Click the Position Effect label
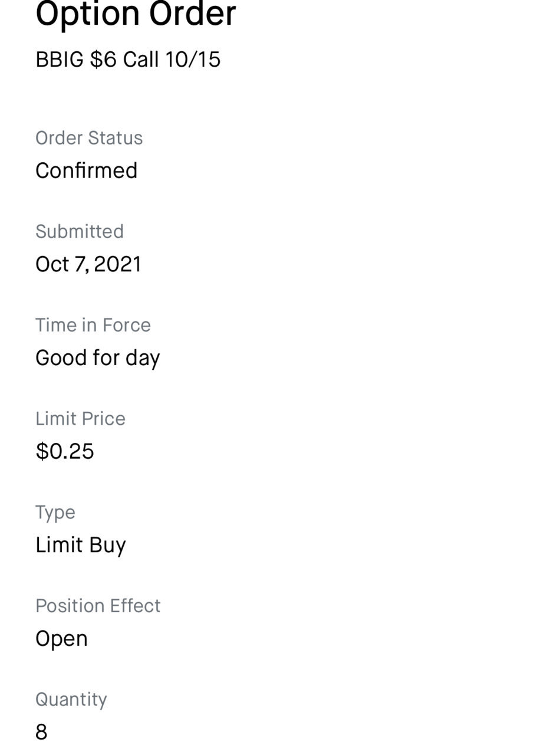The width and height of the screenshot is (560, 755). pyautogui.click(x=98, y=606)
